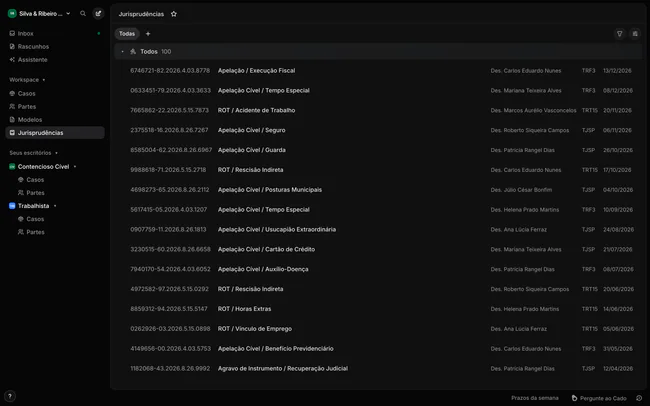Click Des. Marcos Aurélio Vasconcelos
The image size is (650, 406).
point(533,110)
